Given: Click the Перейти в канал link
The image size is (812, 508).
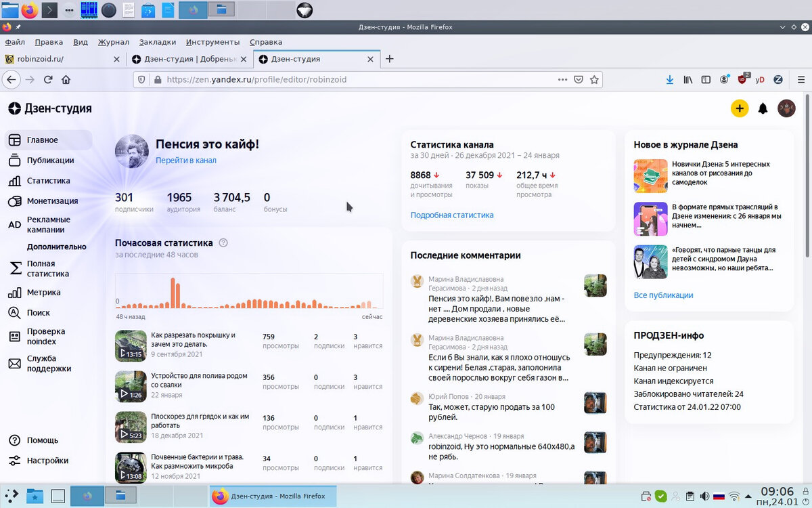Looking at the screenshot, I should click(x=186, y=161).
